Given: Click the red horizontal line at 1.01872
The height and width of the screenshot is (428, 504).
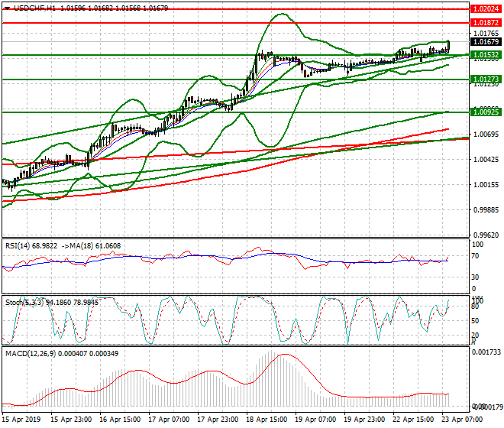Looking at the screenshot, I should click(x=235, y=23).
